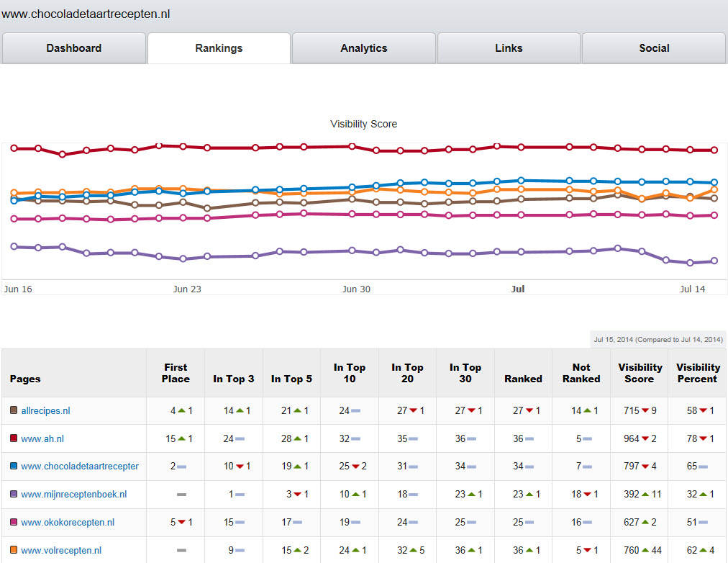The image size is (728, 563).
Task: Click the In Top 20 column header
Action: coord(407,373)
